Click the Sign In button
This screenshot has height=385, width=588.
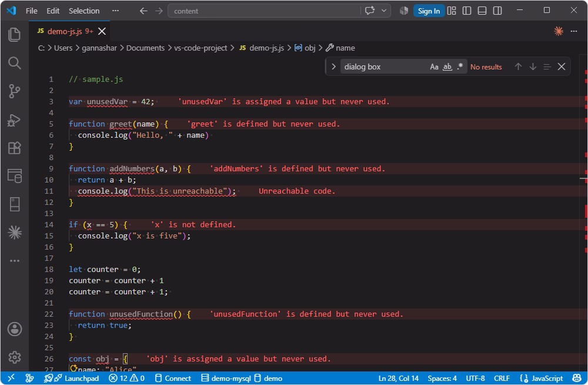(429, 11)
